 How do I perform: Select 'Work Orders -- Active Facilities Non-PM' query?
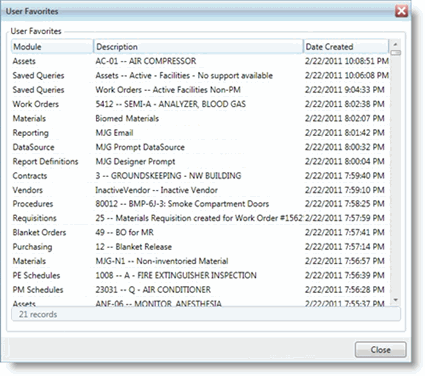200,90
